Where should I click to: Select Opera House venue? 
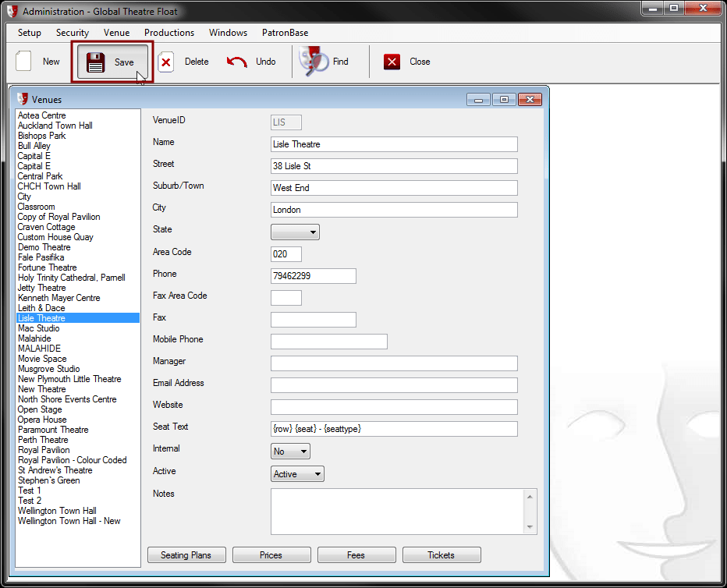42,420
